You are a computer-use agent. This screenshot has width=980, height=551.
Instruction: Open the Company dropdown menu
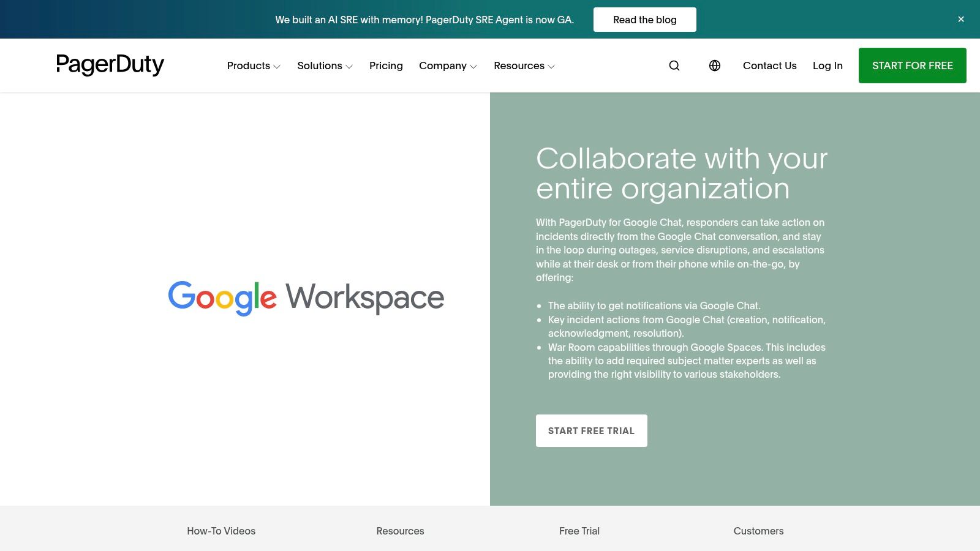coord(447,66)
